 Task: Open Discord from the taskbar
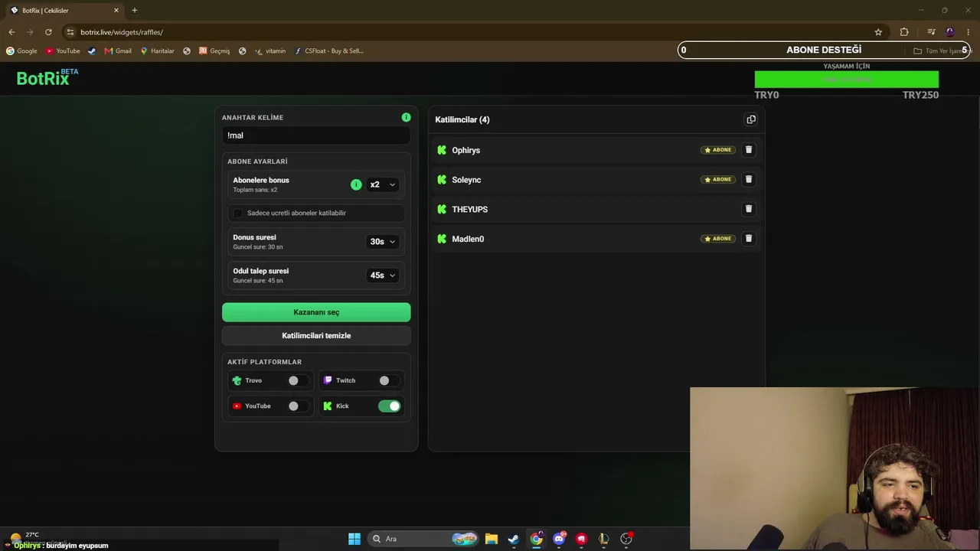click(559, 539)
